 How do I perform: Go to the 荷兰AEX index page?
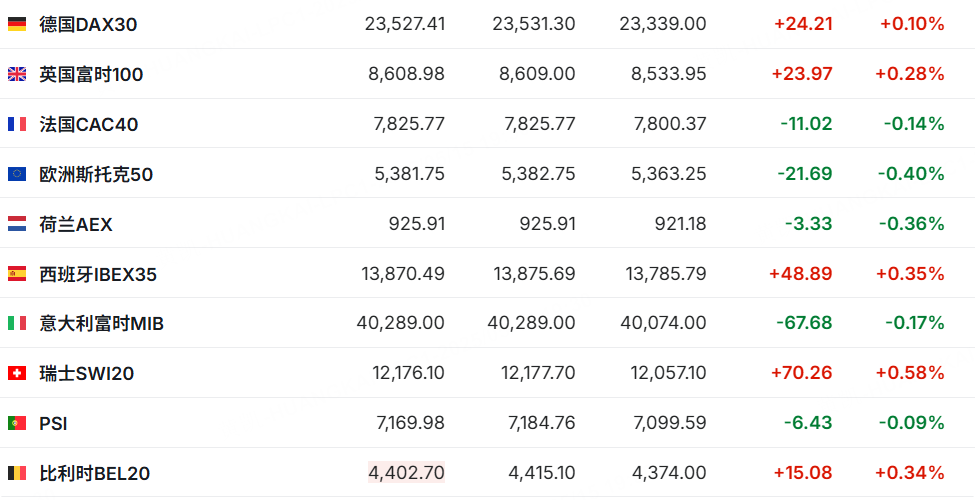76,223
